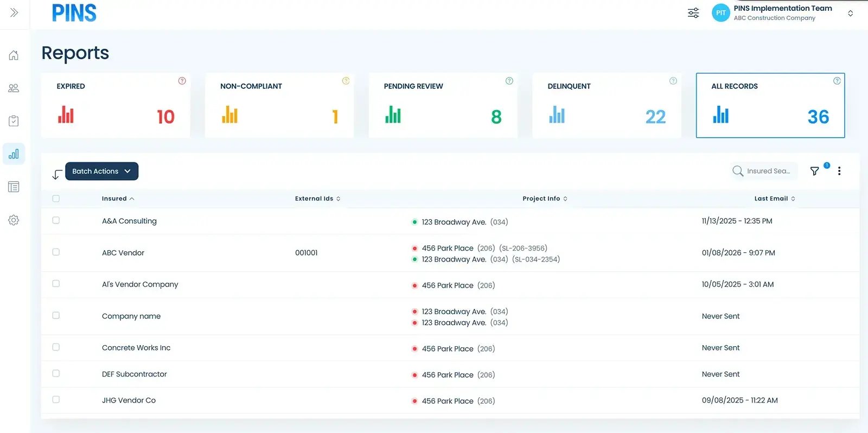
Task: Select the Non-Compliant report card
Action: (x=279, y=105)
